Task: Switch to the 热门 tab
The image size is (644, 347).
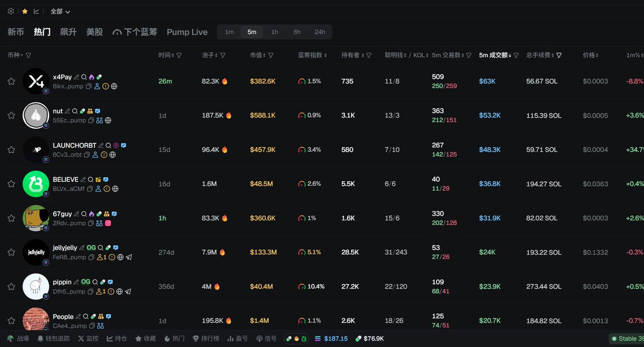Action: point(42,32)
